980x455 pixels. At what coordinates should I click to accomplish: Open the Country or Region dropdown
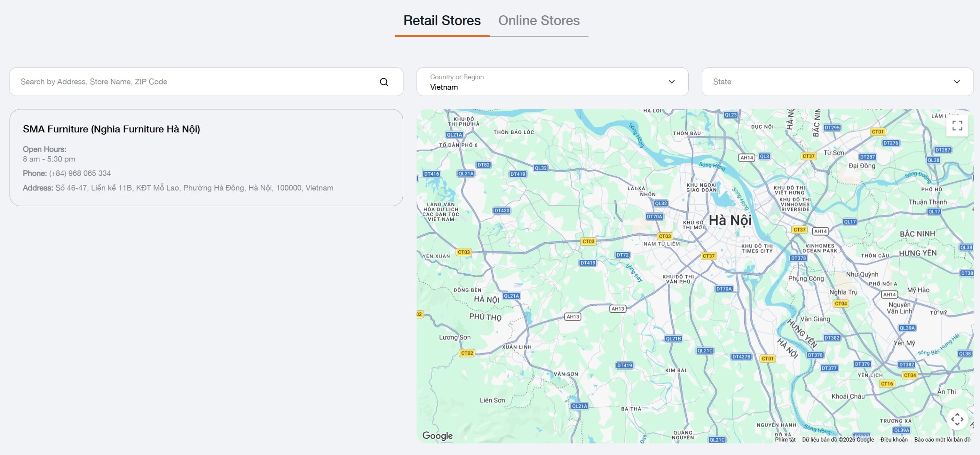[552, 82]
